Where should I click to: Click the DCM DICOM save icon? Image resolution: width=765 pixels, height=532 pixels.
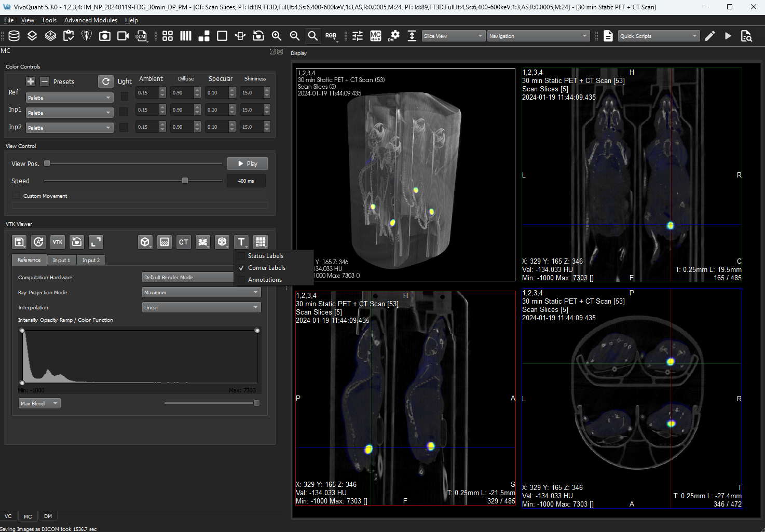(141, 36)
